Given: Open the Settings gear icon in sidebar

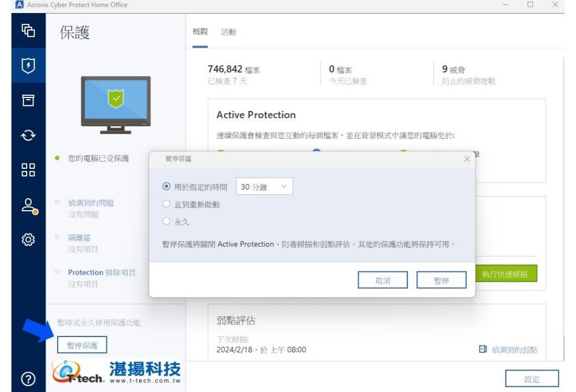Looking at the screenshot, I should pos(28,240).
